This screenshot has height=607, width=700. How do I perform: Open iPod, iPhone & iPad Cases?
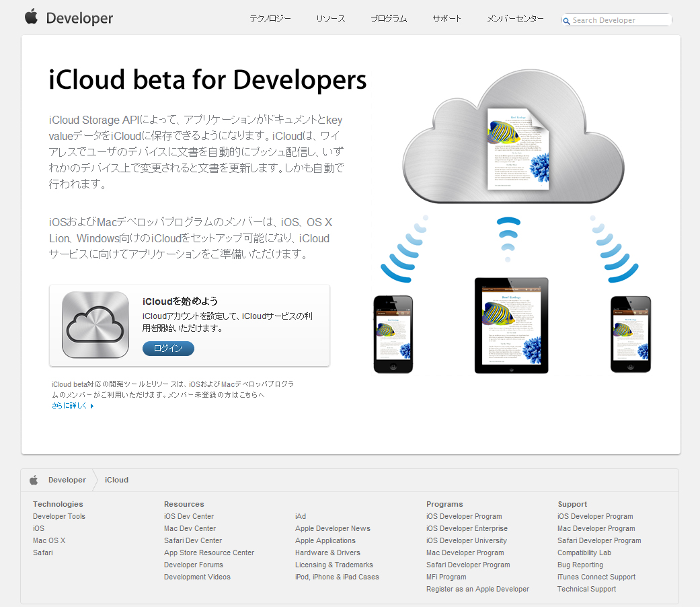click(337, 577)
